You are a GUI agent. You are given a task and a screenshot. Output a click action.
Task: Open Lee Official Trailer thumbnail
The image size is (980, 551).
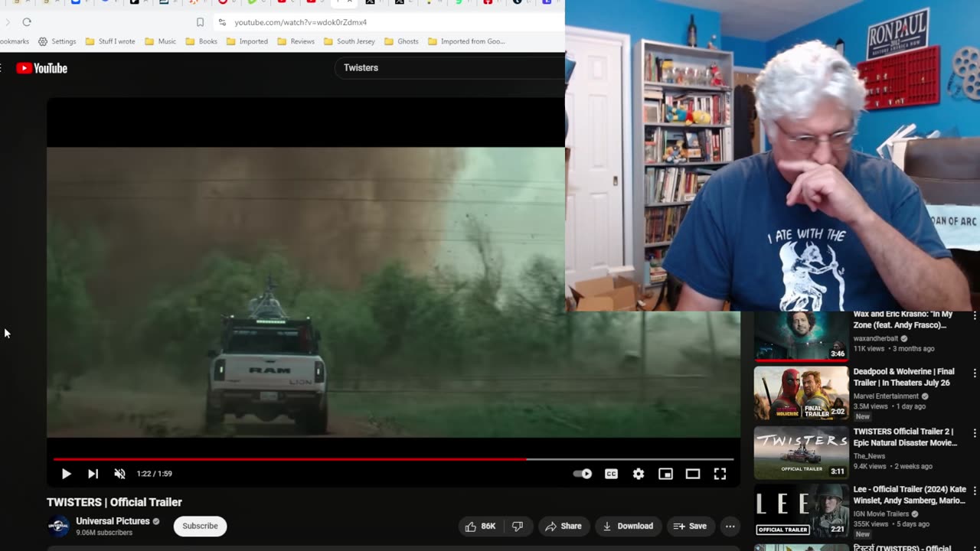(801, 511)
